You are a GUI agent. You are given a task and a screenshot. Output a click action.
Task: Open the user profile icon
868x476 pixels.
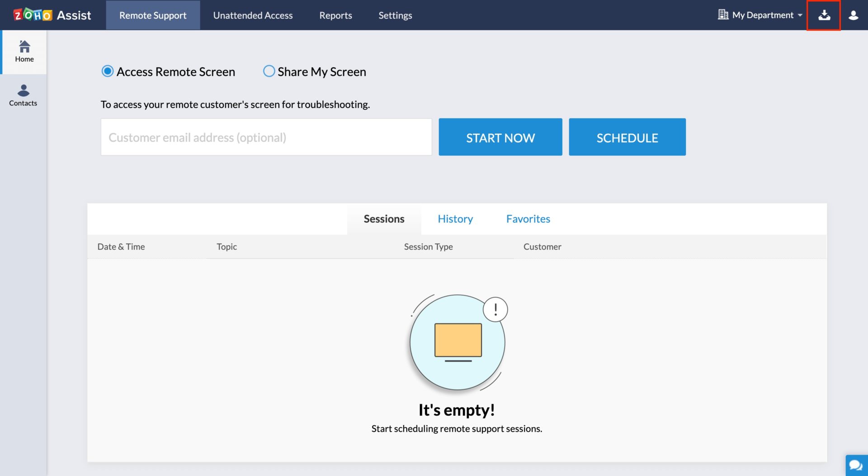(x=854, y=15)
